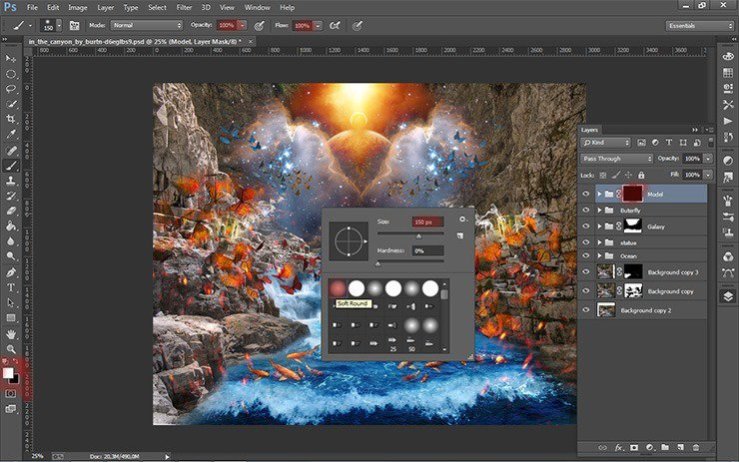Toggle the brush panel icon in options bar

(x=74, y=24)
